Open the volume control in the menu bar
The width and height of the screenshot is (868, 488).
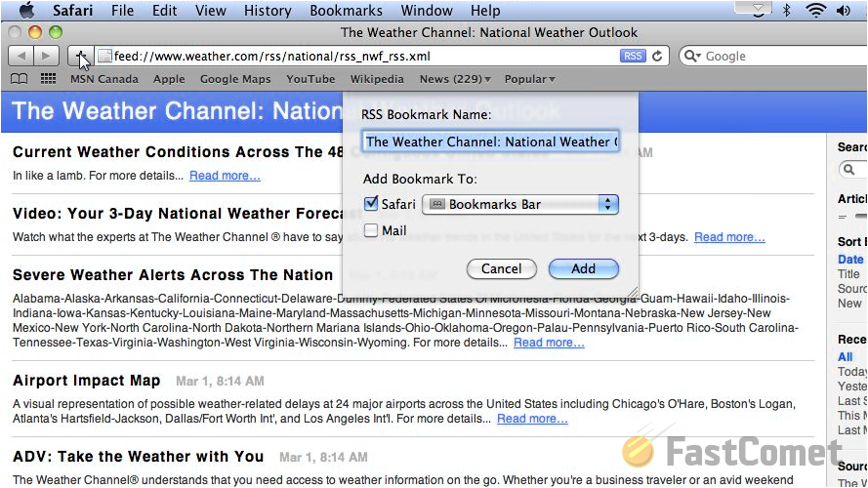point(843,10)
